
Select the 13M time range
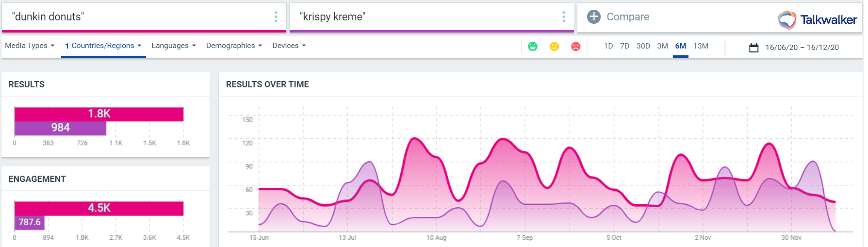(x=701, y=46)
